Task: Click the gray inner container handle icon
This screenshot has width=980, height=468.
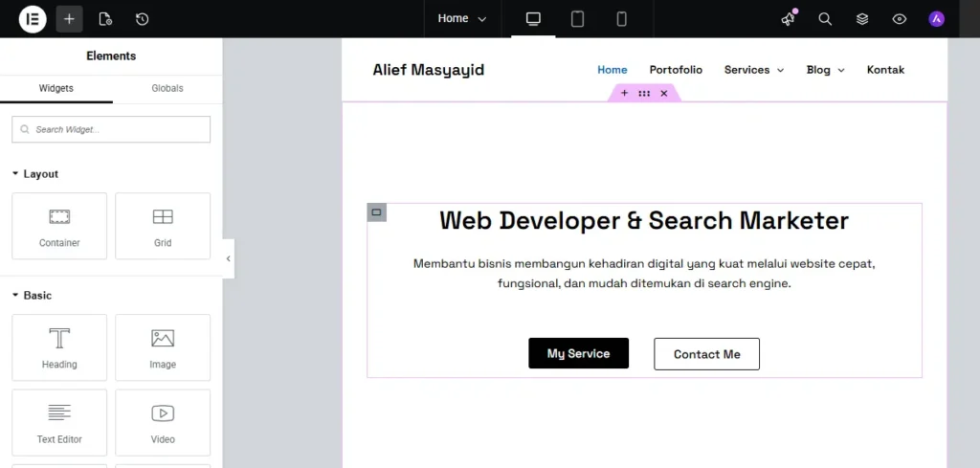Action: 376,212
